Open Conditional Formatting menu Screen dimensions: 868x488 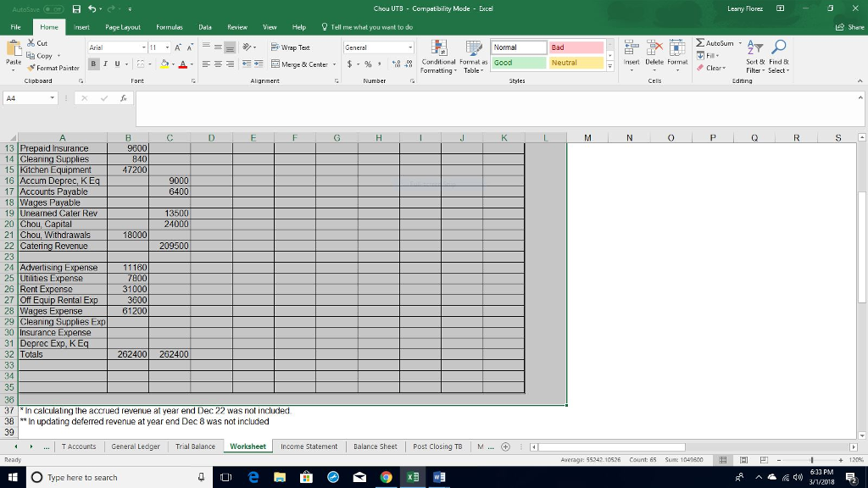438,57
